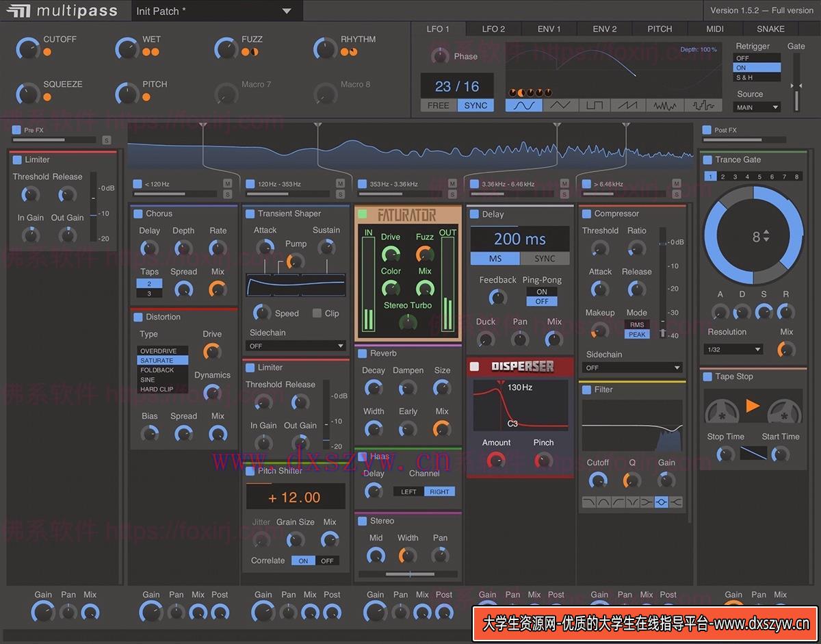Choose the low-pass filter type icon

pyautogui.click(x=588, y=502)
